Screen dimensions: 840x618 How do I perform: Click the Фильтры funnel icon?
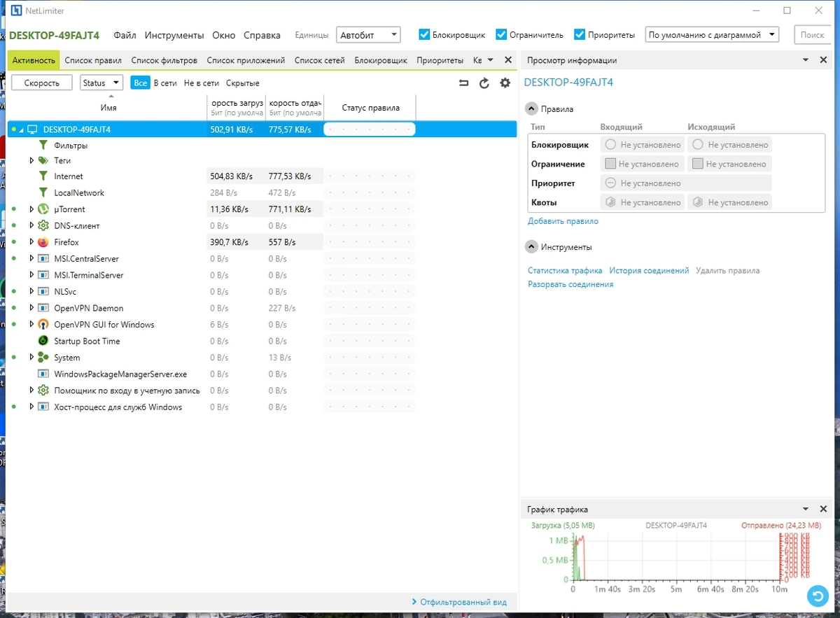click(43, 146)
